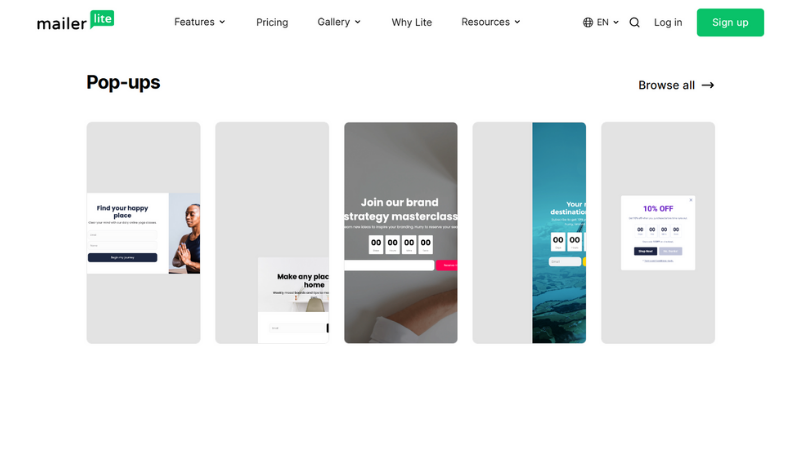Click the globe language icon
Image resolution: width=800 pixels, height=450 pixels.
pyautogui.click(x=588, y=22)
